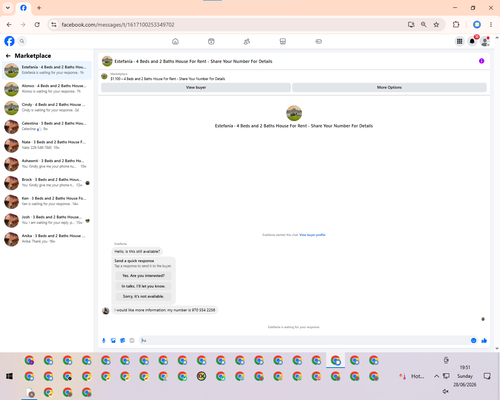Open the Chrome three-dot menu
This screenshot has height=400, width=500.
pyautogui.click(x=491, y=25)
